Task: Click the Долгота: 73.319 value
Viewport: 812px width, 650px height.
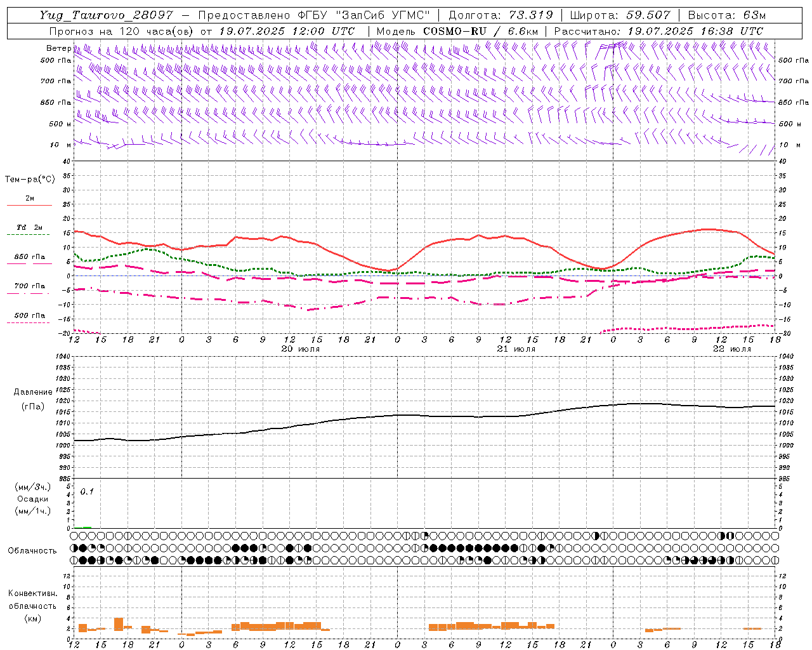Action: [501, 15]
